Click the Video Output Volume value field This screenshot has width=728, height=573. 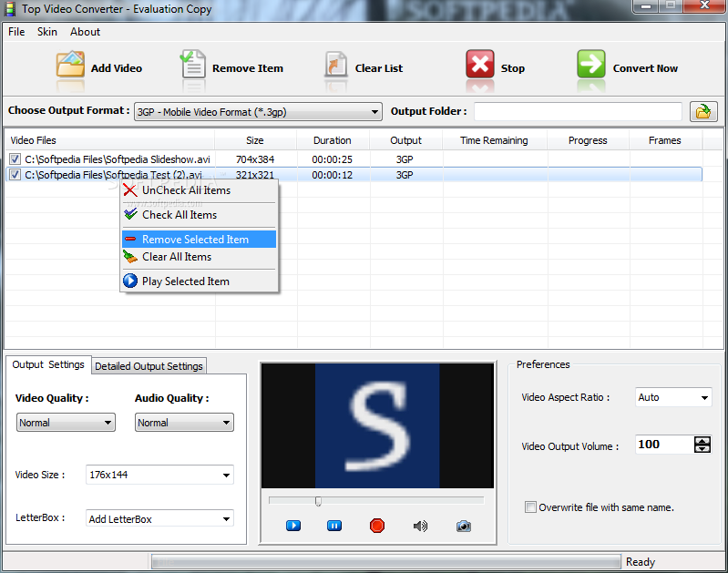[x=664, y=445]
